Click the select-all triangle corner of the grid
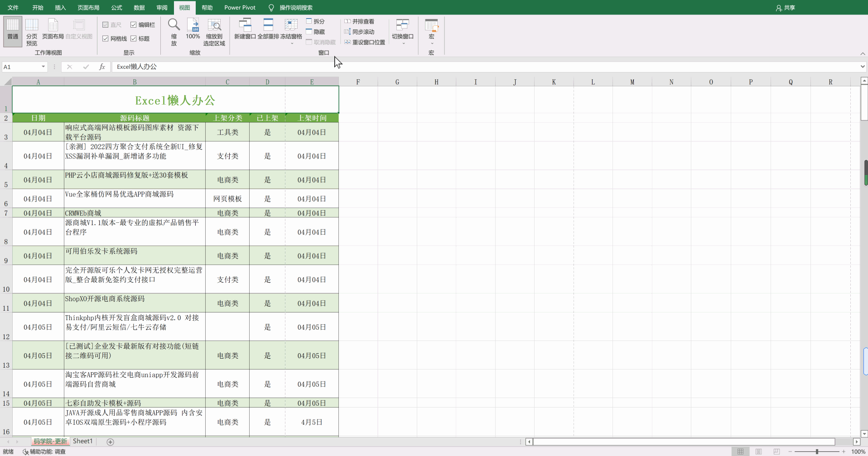 pyautogui.click(x=8, y=82)
